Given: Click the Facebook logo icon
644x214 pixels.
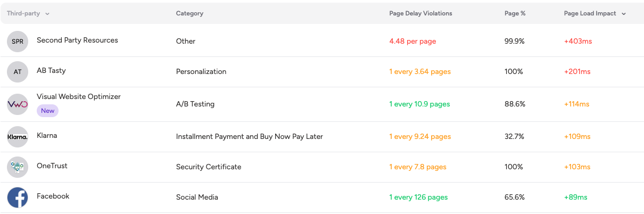Looking at the screenshot, I should tap(18, 197).
